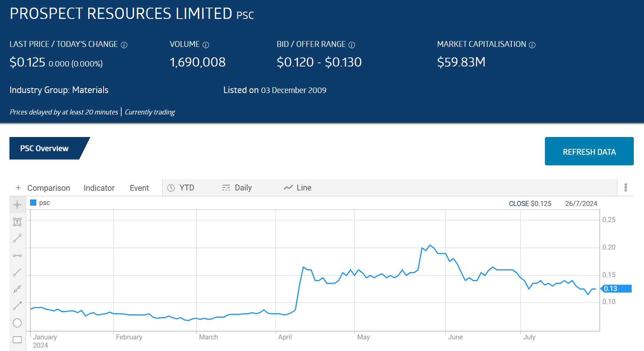The height and width of the screenshot is (351, 644).
Task: Select the multi-point channel line tool
Action: tap(17, 289)
